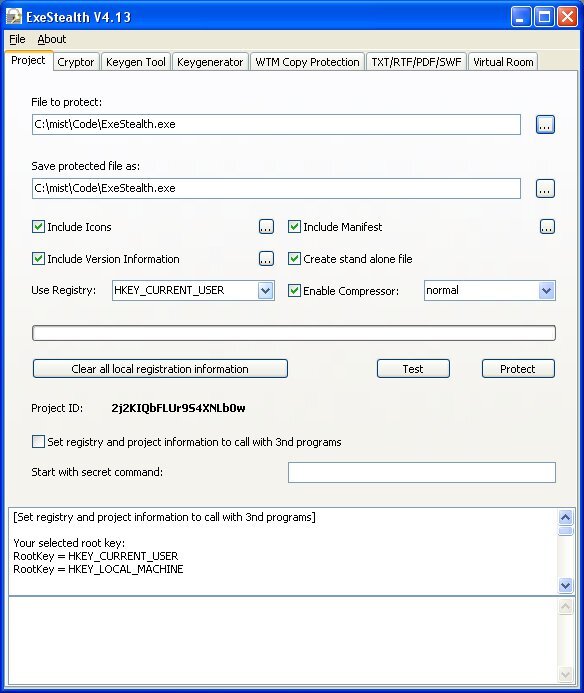Image resolution: width=584 pixels, height=693 pixels.
Task: Open the Include Icons browse button
Action: 266,227
